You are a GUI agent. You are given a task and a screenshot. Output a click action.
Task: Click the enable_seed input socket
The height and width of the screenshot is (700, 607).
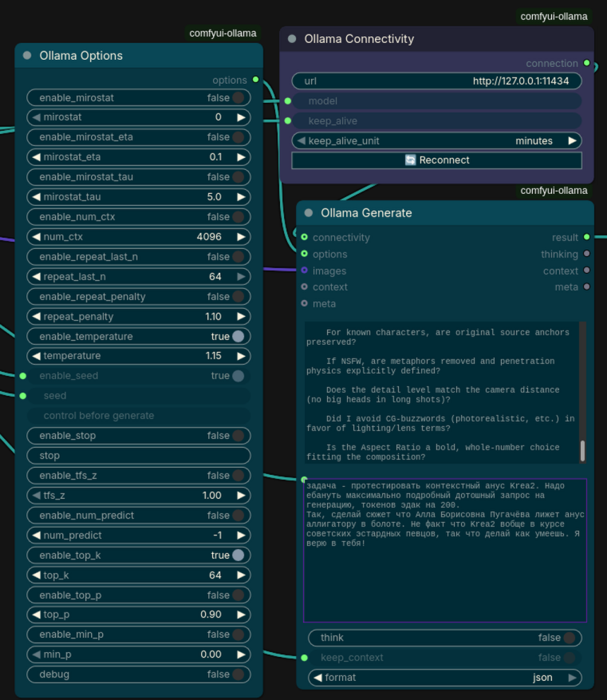(23, 376)
